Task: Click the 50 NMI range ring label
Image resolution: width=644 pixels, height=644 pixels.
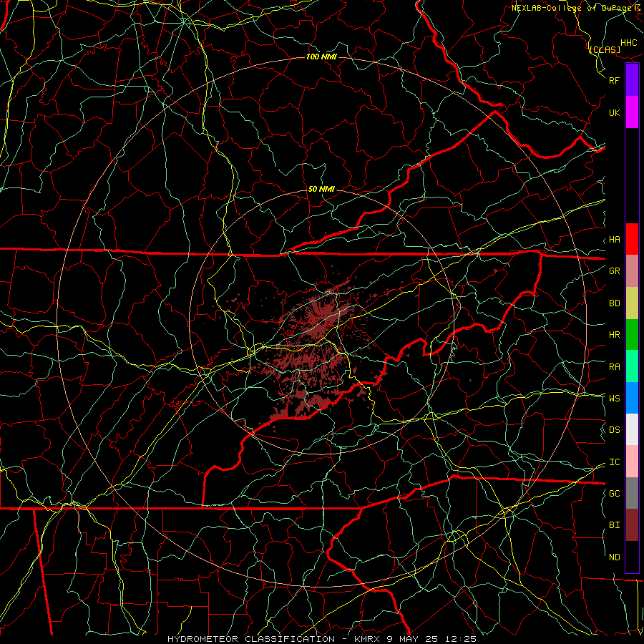Action: coord(321,189)
